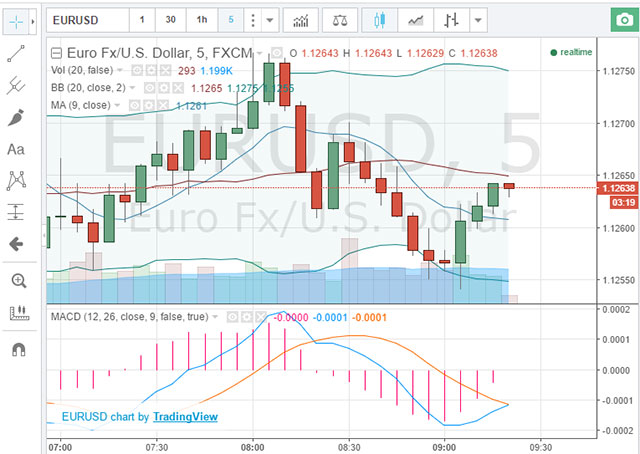Open MACD settings gear icon
The height and width of the screenshot is (454, 640).
(x=247, y=317)
